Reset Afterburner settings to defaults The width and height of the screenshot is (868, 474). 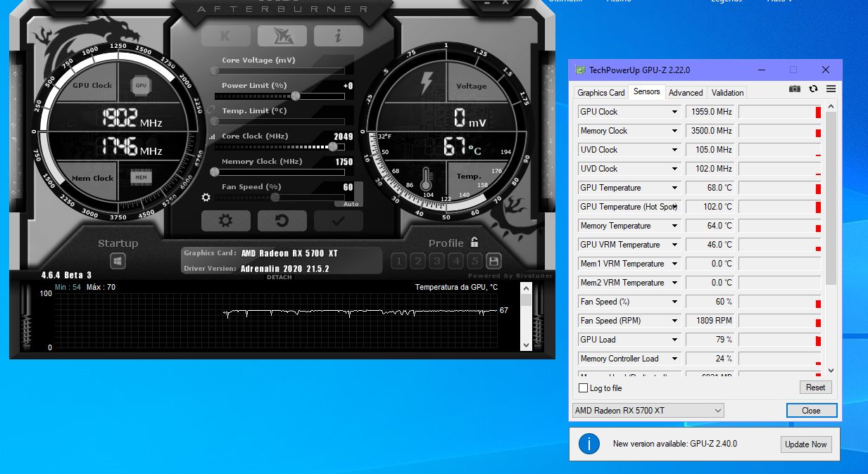[282, 221]
